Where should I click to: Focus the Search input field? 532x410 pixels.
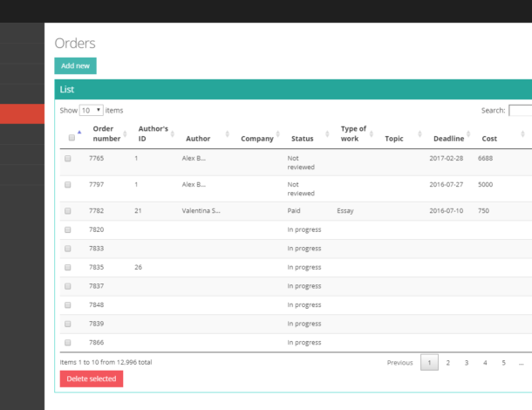(521, 111)
